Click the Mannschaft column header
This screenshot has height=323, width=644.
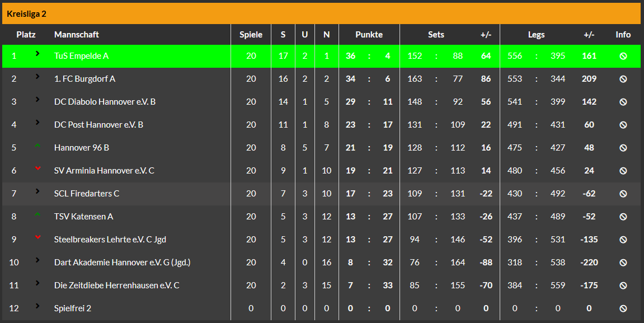(x=77, y=35)
